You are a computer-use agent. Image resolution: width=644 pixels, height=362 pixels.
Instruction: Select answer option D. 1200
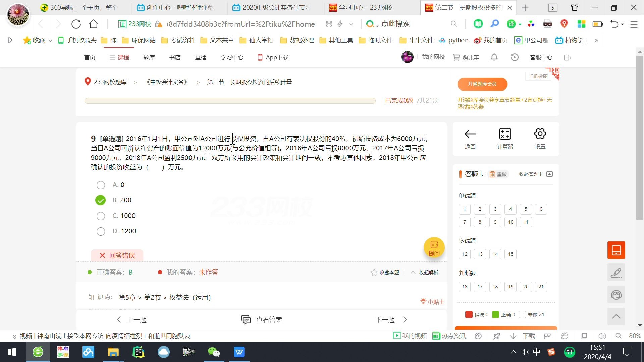click(101, 231)
